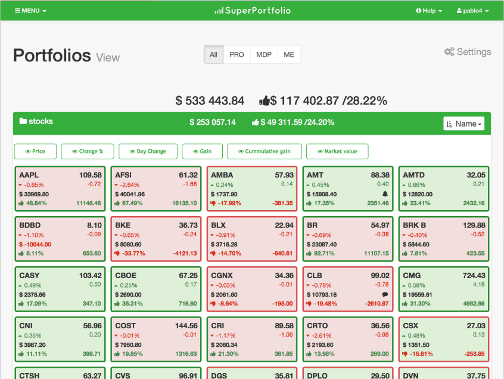Click the CMG price 724.43
Image resolution: width=504 pixels, height=379 pixels.
[x=474, y=276]
